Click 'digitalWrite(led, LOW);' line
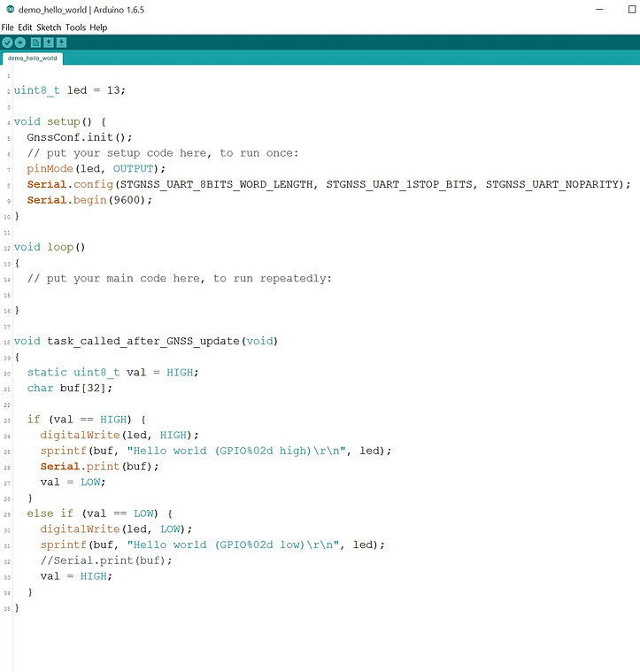This screenshot has width=640, height=672. tap(116, 529)
